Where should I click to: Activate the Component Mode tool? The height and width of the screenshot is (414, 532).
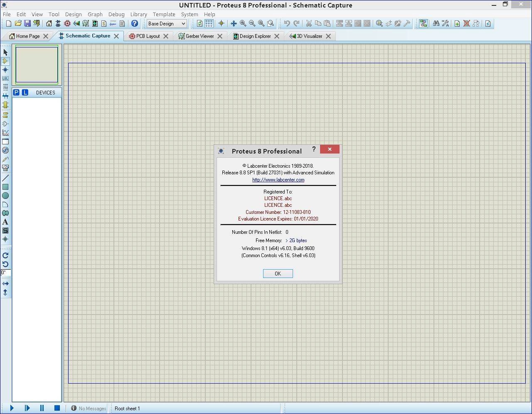point(5,61)
